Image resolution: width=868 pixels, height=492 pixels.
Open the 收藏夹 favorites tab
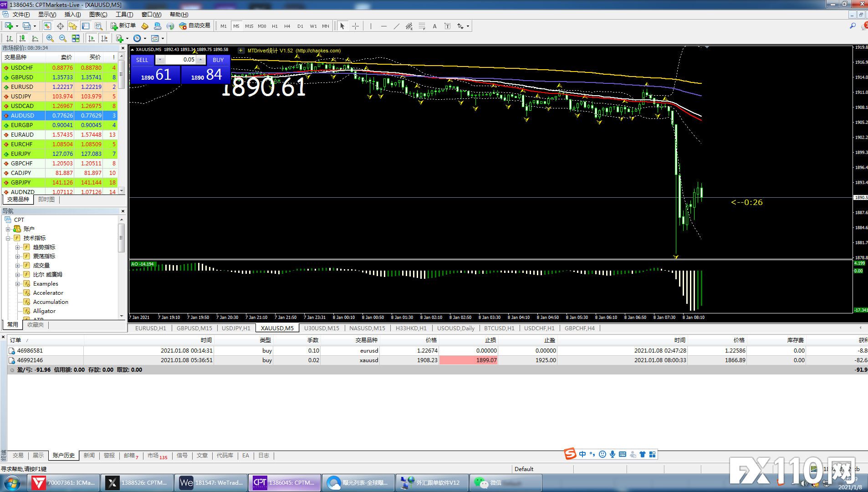tap(36, 325)
